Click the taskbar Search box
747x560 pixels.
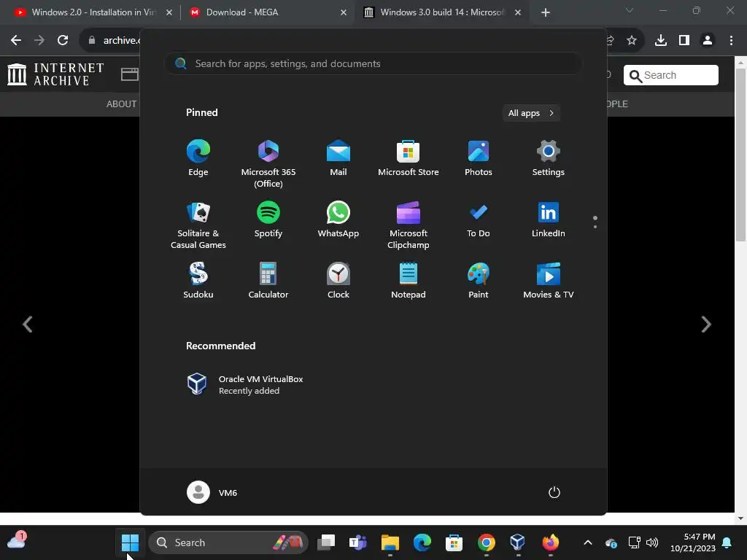[x=228, y=542]
